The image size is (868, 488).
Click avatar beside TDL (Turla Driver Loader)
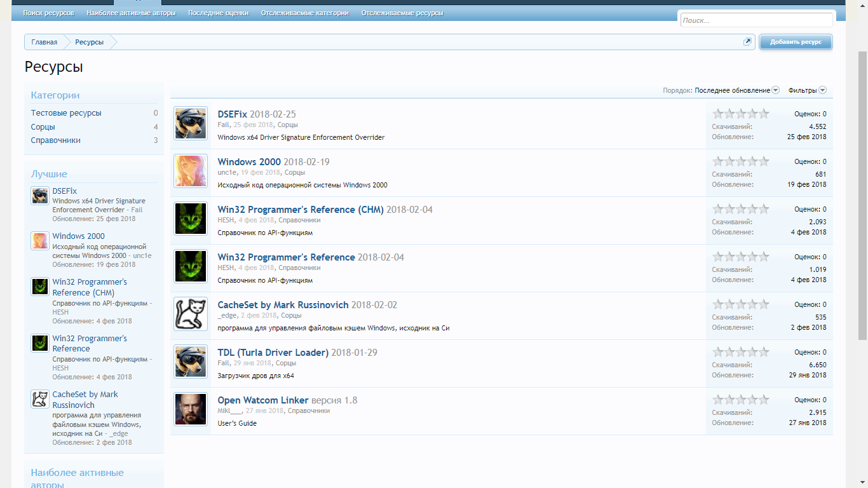point(191,362)
